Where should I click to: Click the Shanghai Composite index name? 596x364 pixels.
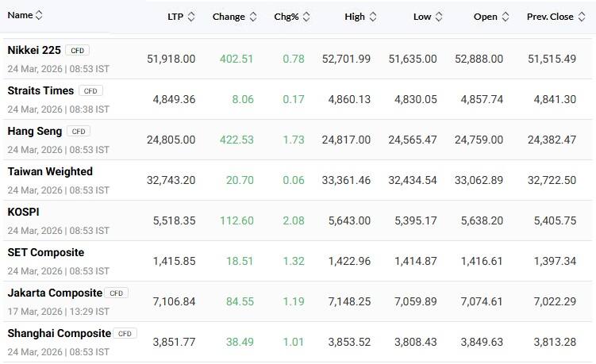59,333
